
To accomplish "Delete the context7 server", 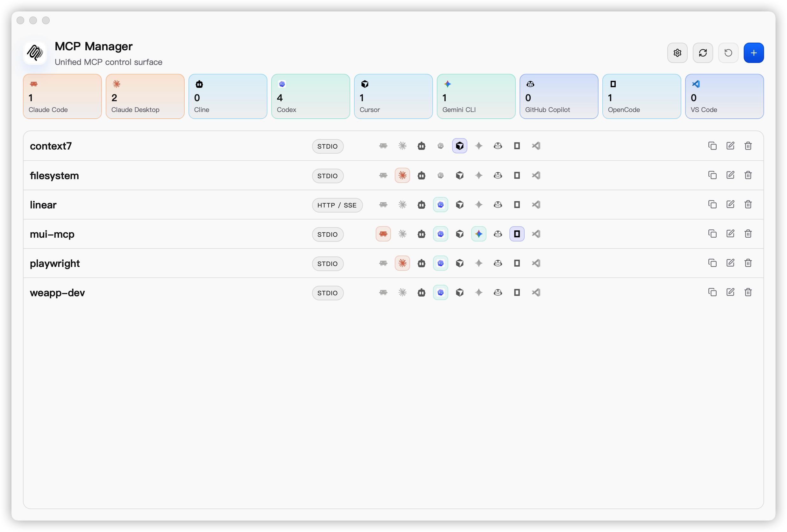I will (748, 146).
